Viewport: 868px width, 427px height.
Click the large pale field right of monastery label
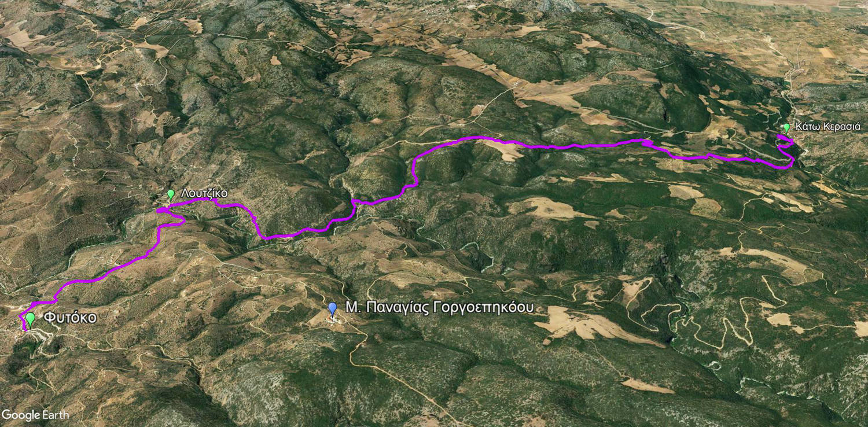click(584, 324)
